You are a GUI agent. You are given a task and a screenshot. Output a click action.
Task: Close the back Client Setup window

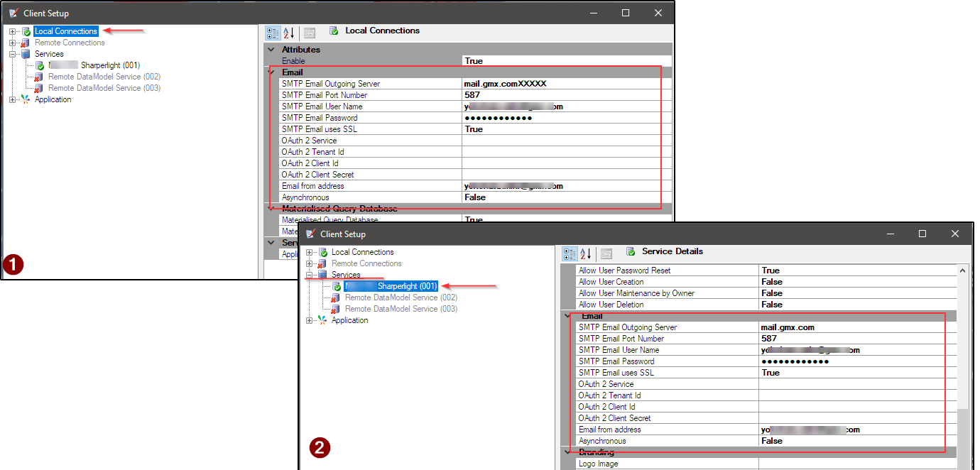(658, 13)
